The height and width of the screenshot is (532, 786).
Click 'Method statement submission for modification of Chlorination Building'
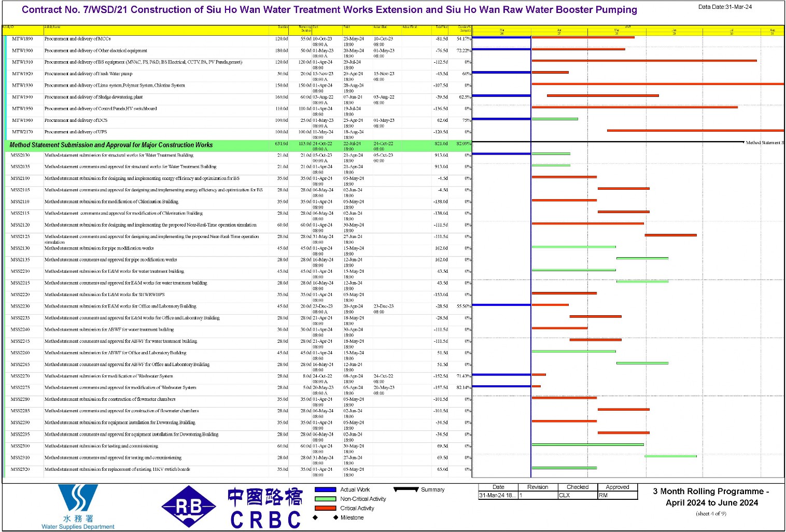coord(111,202)
